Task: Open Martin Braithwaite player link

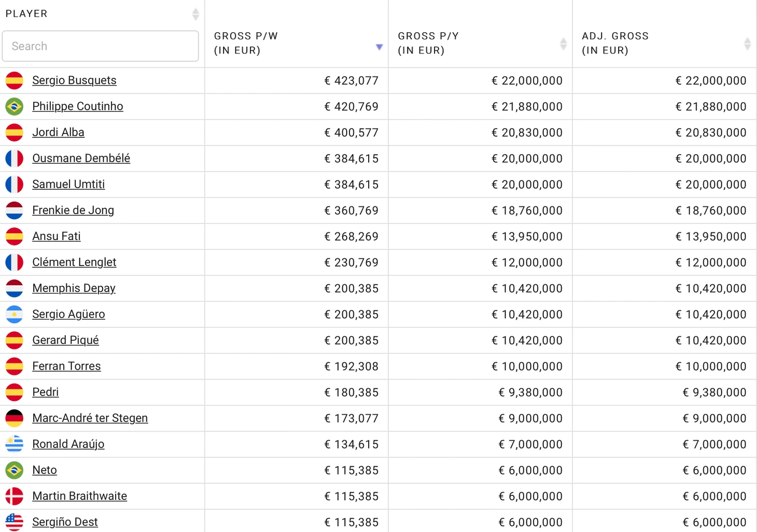Action: pyautogui.click(x=79, y=496)
